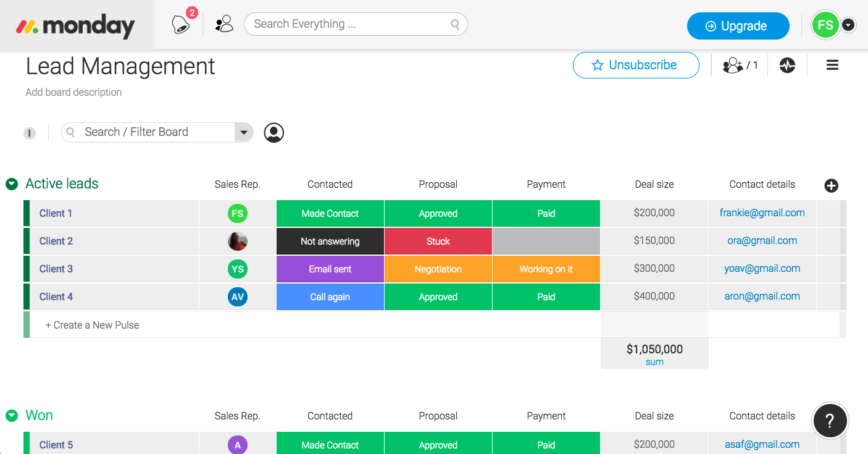Click the add column plus icon
The height and width of the screenshot is (454, 868).
(x=832, y=185)
